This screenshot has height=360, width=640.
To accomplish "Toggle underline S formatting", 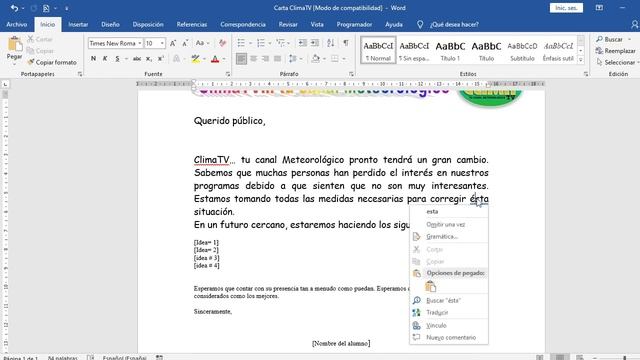I will pos(117,59).
